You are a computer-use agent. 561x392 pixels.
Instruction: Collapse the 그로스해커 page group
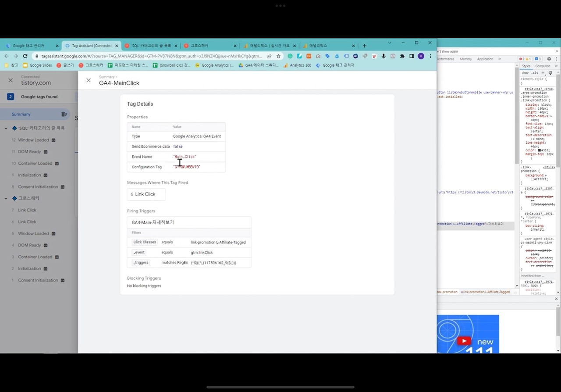pyautogui.click(x=6, y=199)
